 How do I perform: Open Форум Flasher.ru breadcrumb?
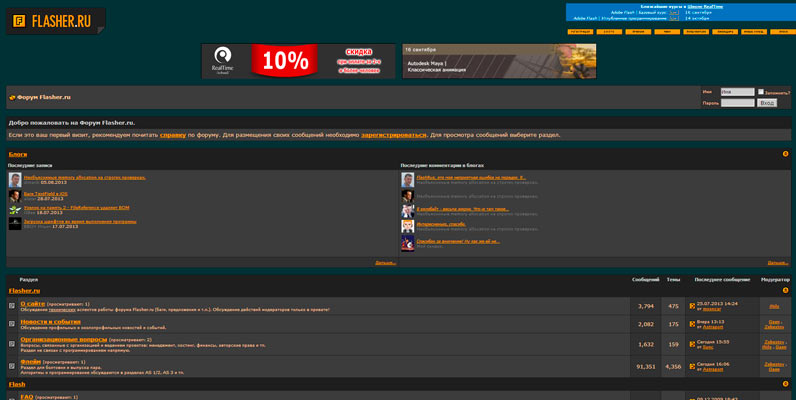coord(44,97)
